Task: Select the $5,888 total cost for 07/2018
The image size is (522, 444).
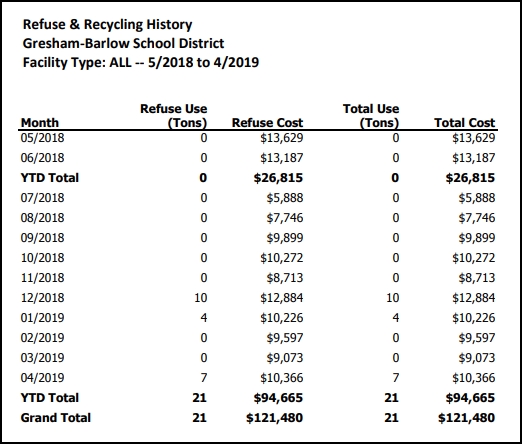Action: point(477,198)
